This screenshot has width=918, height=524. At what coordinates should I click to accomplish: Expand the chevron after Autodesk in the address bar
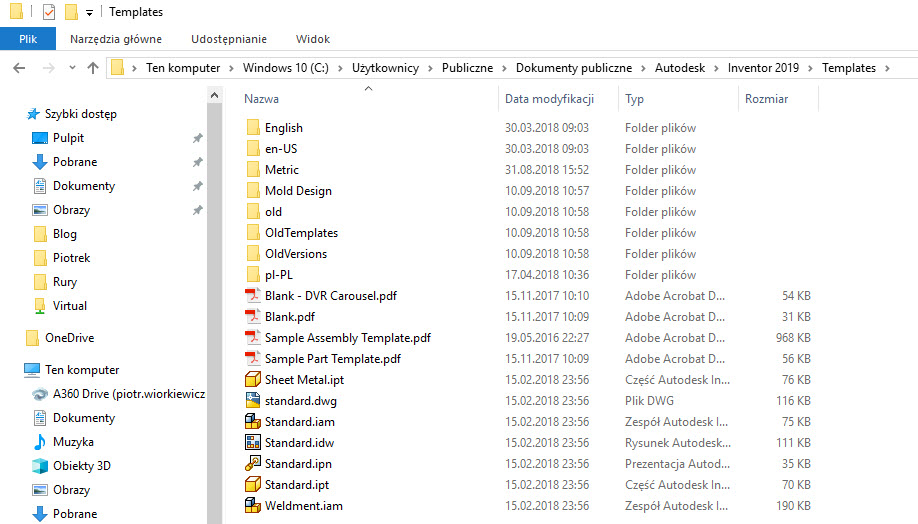click(716, 68)
